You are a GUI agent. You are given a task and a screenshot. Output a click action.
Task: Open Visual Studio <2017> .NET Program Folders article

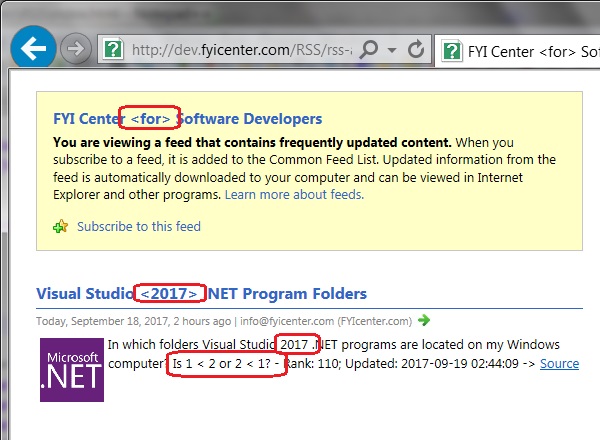[201, 293]
